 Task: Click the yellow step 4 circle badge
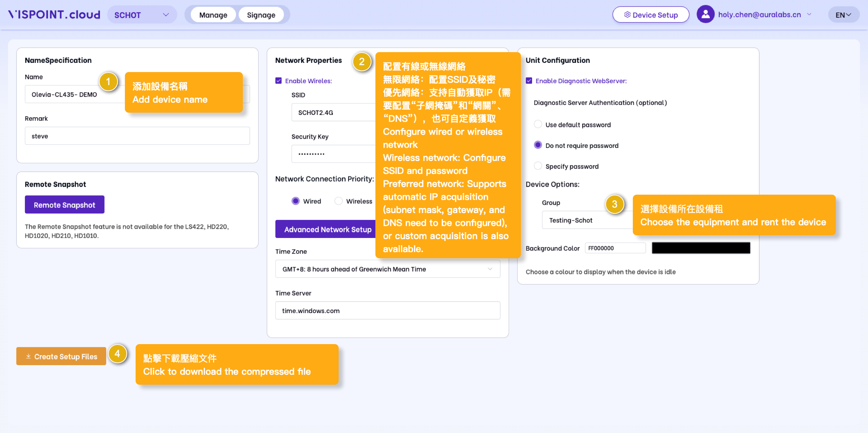coord(117,354)
